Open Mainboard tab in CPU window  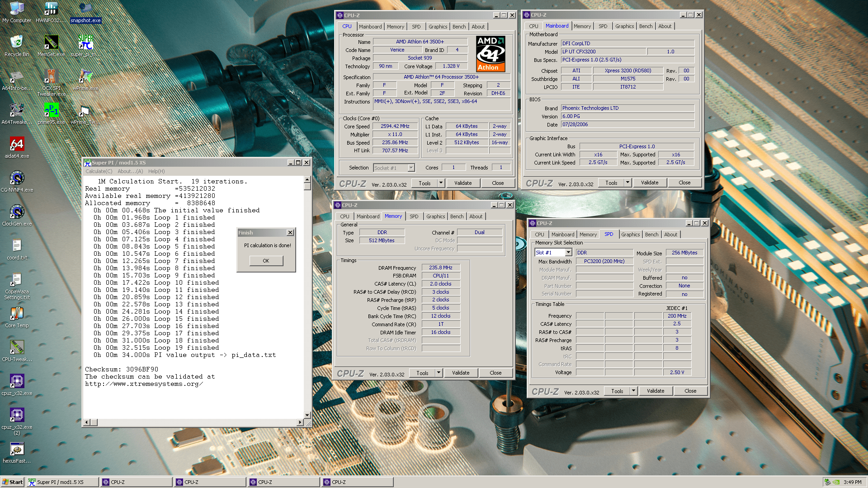pos(370,27)
